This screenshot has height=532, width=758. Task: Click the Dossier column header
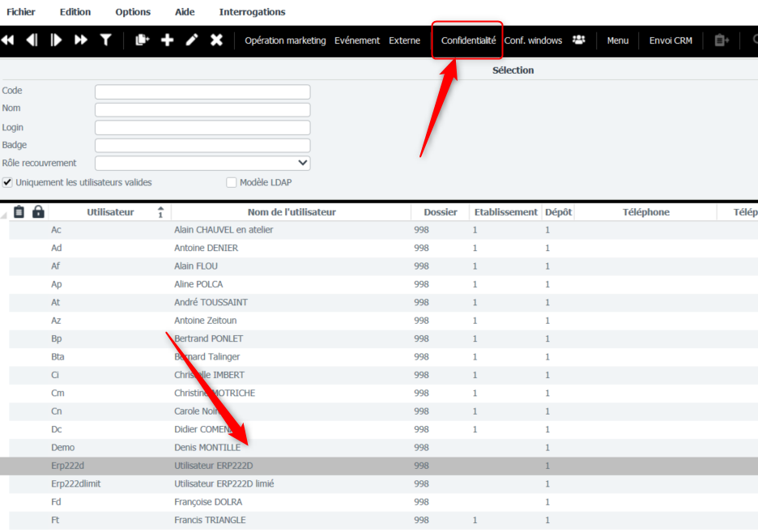coord(441,212)
